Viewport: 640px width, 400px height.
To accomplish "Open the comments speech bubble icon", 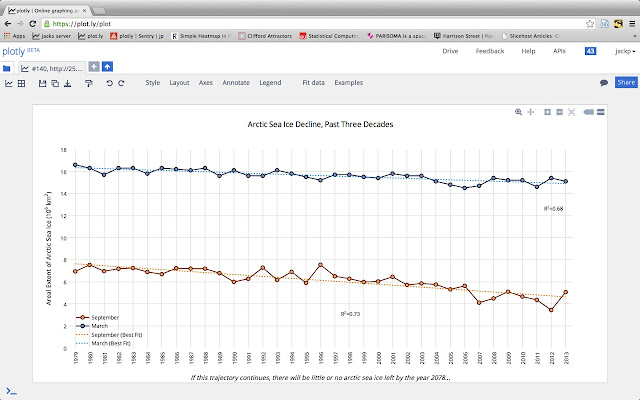I will [604, 83].
